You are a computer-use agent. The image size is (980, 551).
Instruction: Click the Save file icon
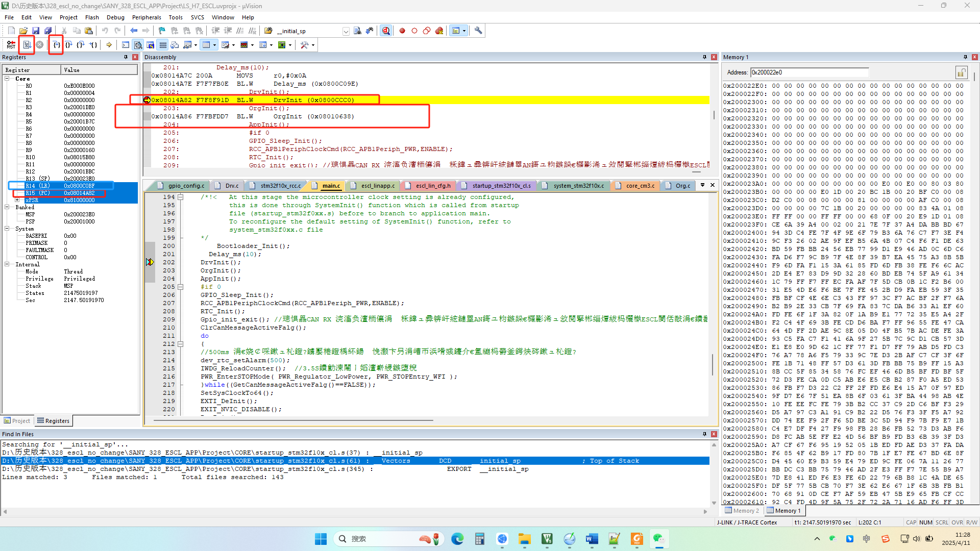tap(36, 31)
